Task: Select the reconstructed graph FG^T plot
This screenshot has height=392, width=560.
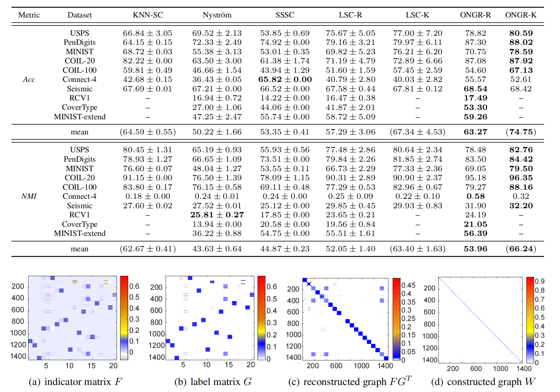Action: point(345,319)
